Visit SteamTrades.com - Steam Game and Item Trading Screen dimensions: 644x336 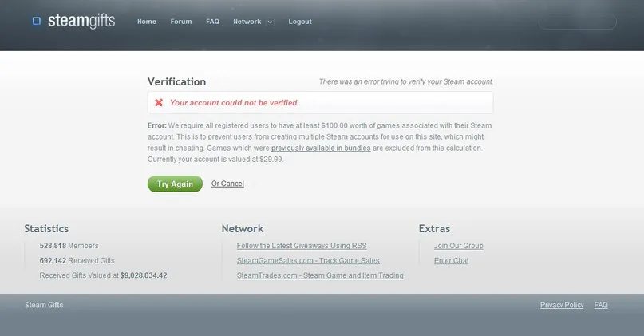point(320,275)
